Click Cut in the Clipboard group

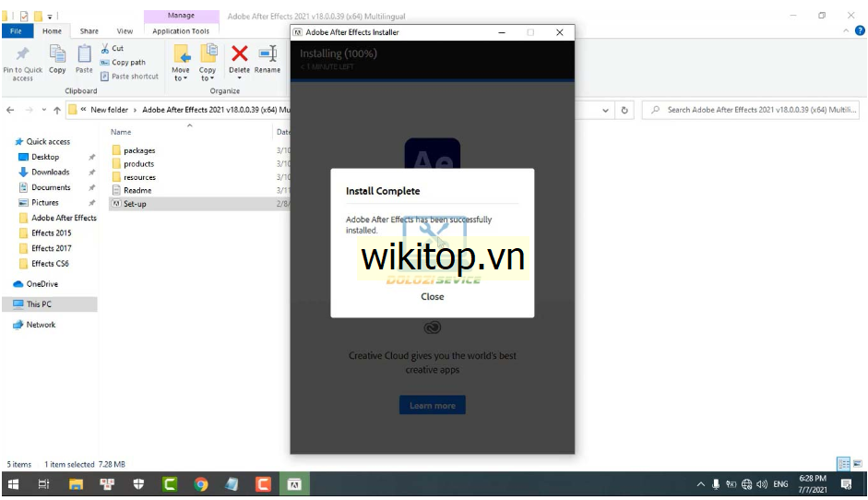(x=113, y=48)
